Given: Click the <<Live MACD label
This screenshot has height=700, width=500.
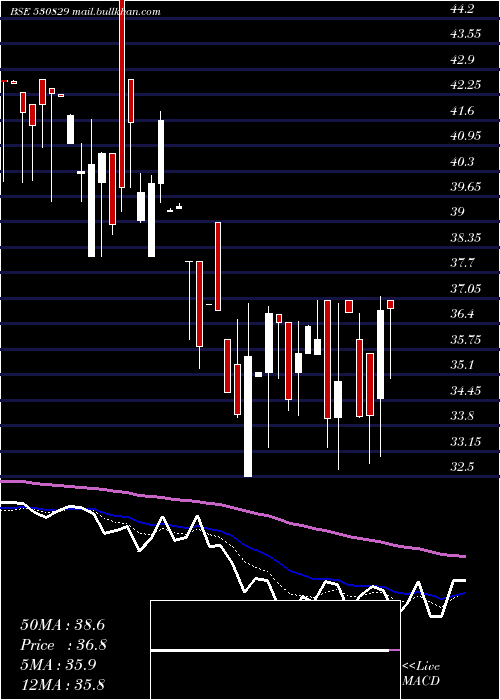Looking at the screenshot, I should coord(421,674).
